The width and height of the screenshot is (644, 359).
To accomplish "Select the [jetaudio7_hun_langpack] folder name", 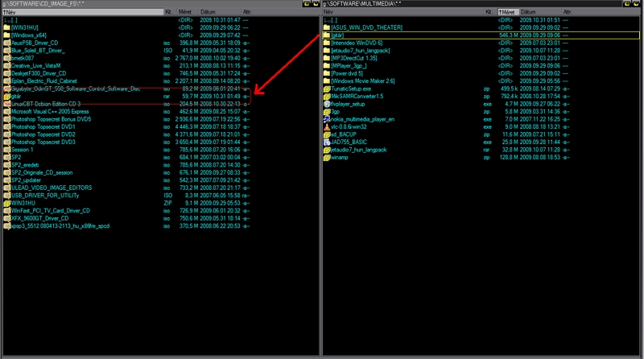I will (x=361, y=51).
